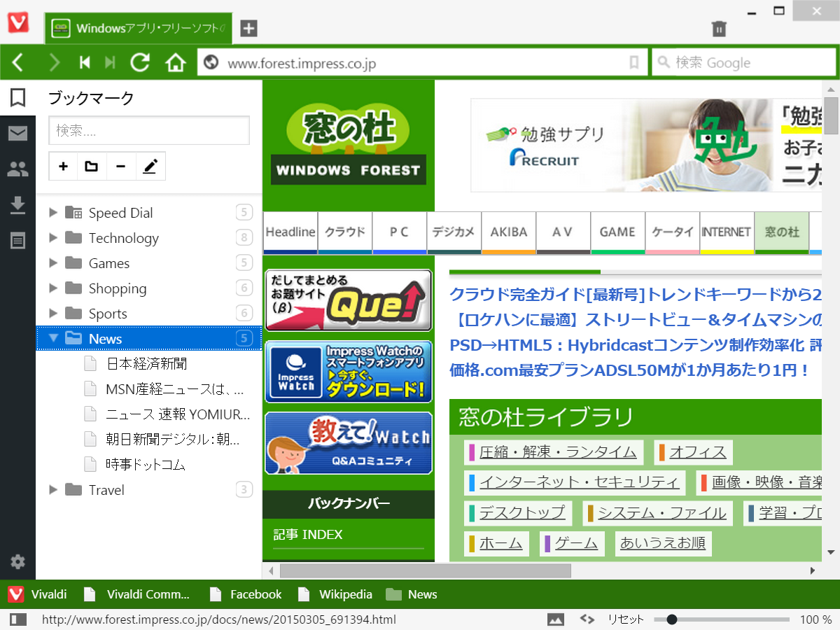Select the GAME tab on the webpage

point(617,231)
